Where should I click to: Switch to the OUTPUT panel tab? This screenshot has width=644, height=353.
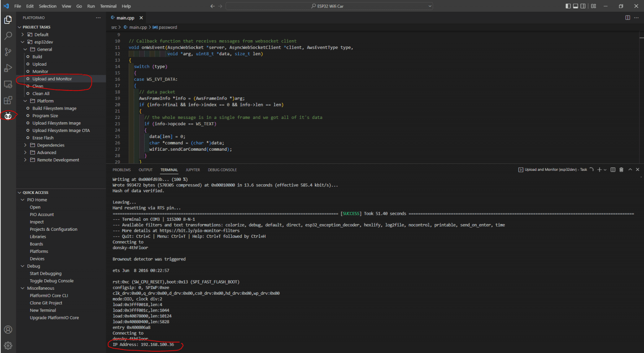click(x=145, y=170)
